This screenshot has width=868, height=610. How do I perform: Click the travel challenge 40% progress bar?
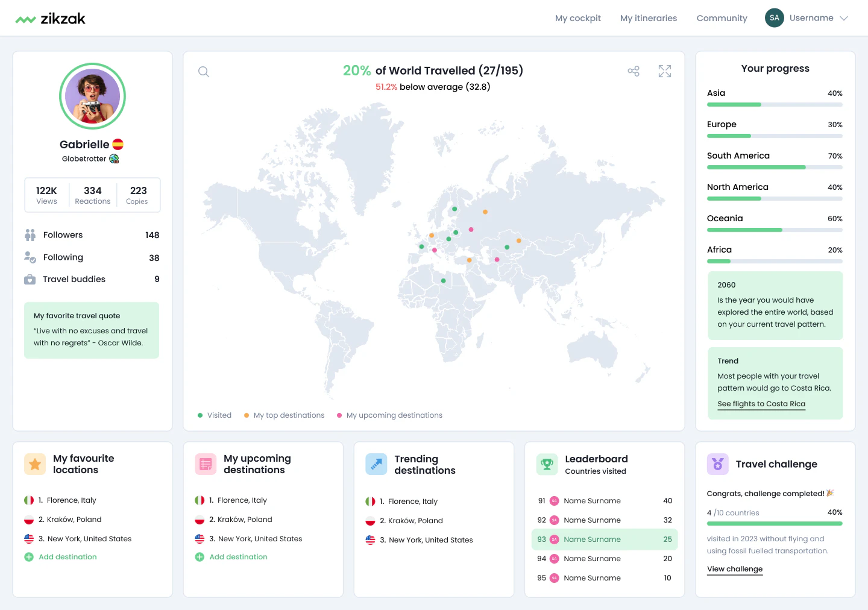tap(775, 524)
